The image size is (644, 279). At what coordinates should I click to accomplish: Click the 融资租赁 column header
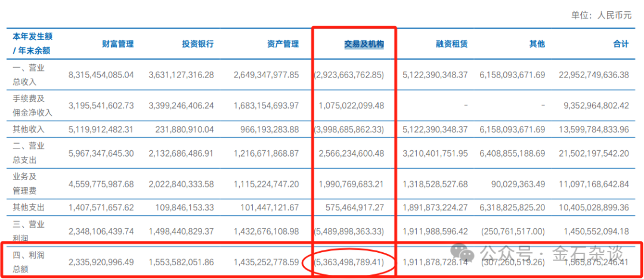click(x=452, y=44)
